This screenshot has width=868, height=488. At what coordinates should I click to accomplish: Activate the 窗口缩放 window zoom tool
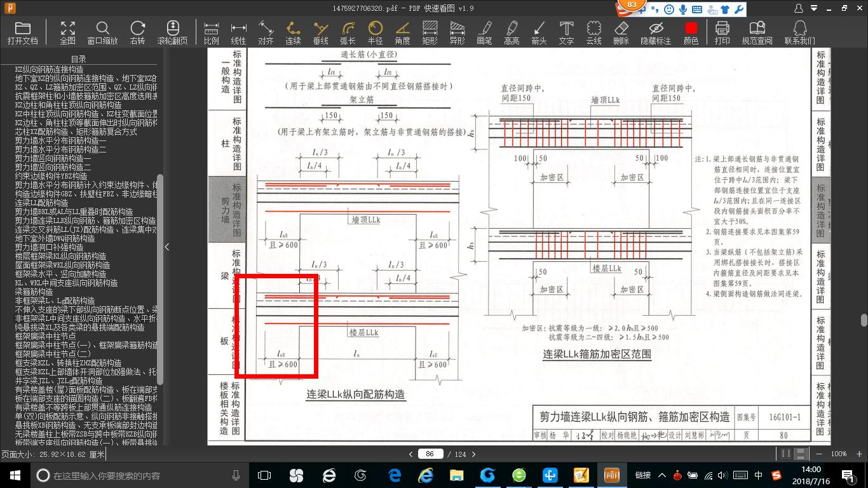pyautogui.click(x=102, y=32)
